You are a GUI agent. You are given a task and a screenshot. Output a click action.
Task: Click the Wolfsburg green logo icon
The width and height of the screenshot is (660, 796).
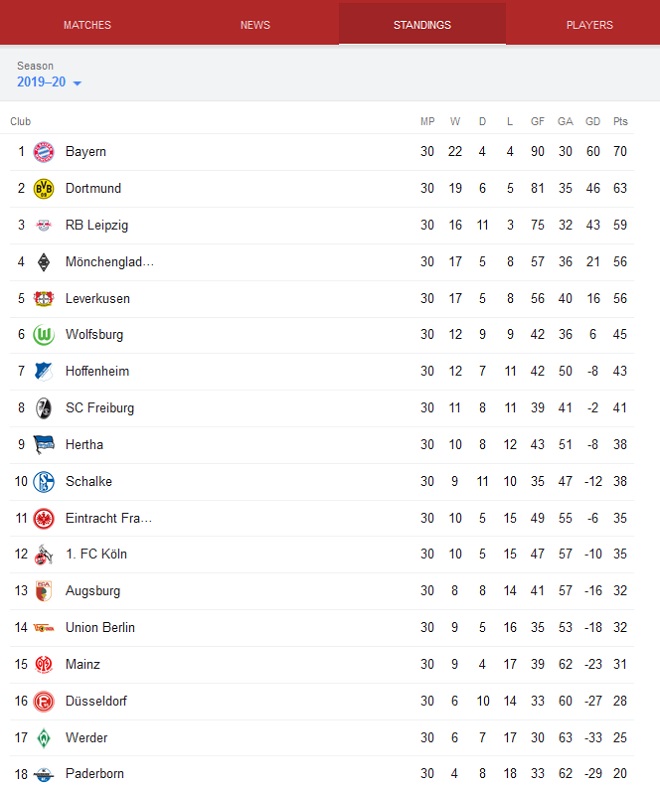43,335
